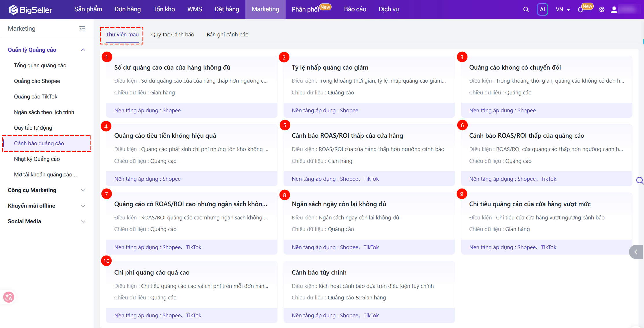Open the VN language dropdown
The width and height of the screenshot is (644, 328).
pos(563,10)
